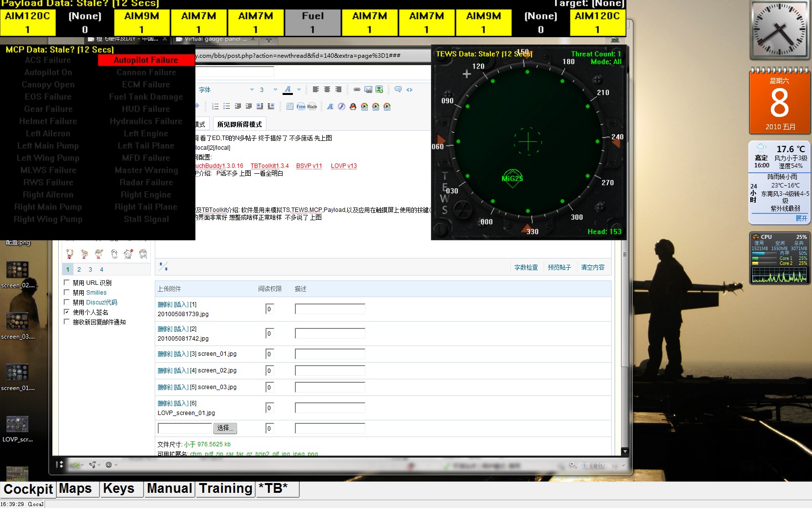Viewport: 812px width, 508px height.
Task: Insert QQ contact using the penguin icon
Action: point(353,106)
